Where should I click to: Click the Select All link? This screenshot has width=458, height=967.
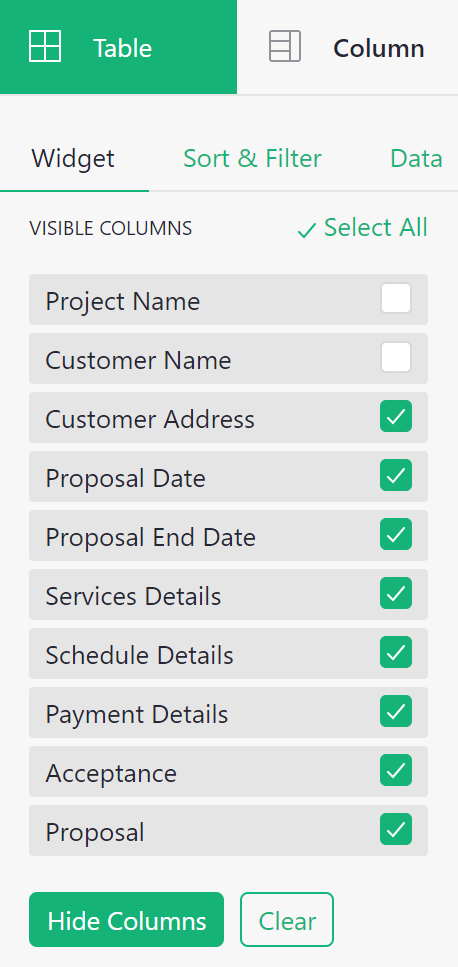pos(362,228)
